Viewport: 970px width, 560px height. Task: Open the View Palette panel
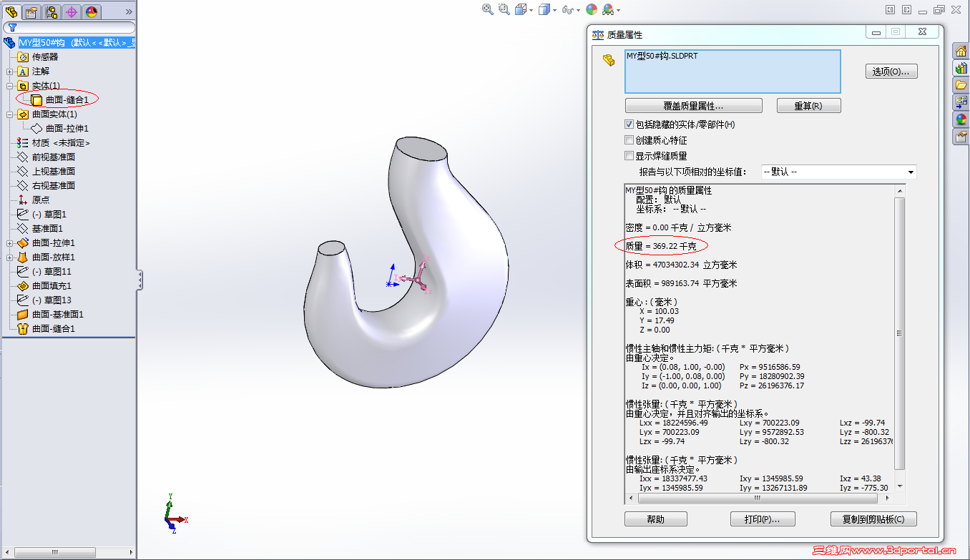pyautogui.click(x=961, y=102)
